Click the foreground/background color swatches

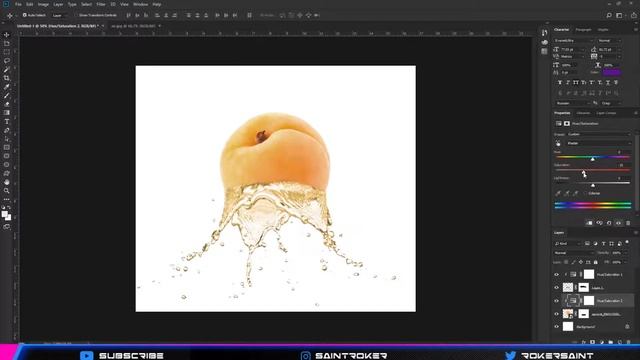tap(6, 216)
